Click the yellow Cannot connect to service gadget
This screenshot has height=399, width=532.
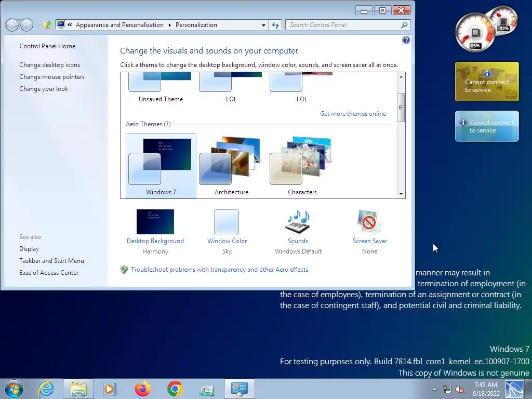point(487,82)
